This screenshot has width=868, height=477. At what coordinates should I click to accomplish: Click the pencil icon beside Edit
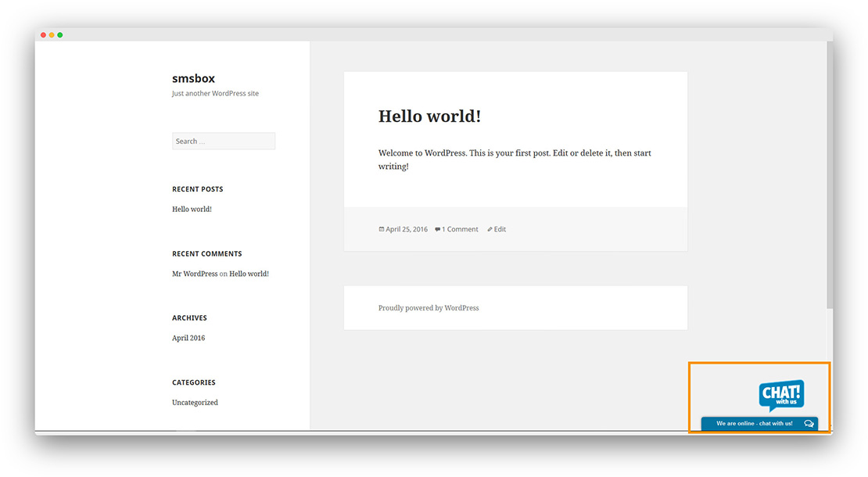click(x=490, y=229)
